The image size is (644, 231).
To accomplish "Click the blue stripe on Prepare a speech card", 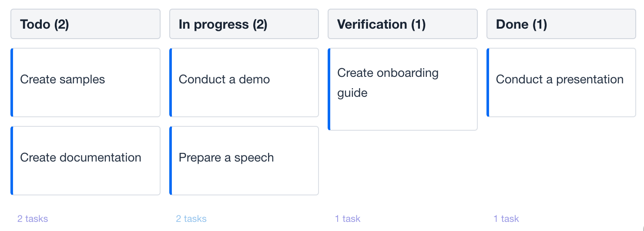I will [171, 161].
